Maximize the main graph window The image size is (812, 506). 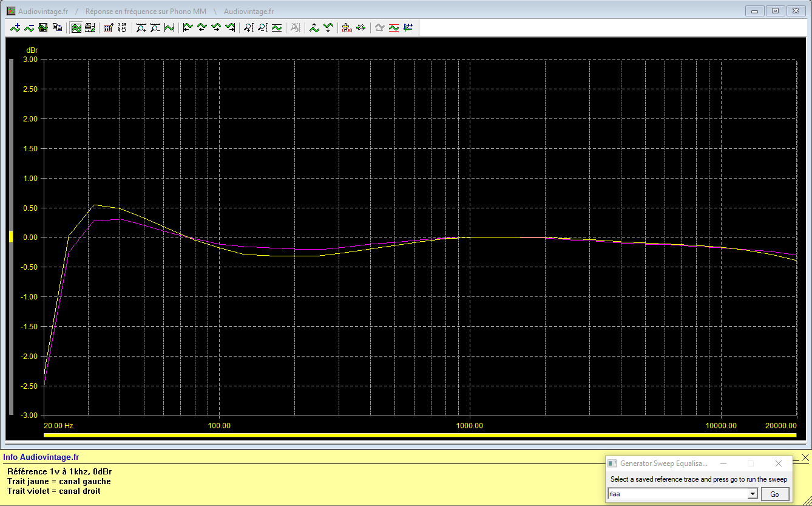(x=775, y=11)
